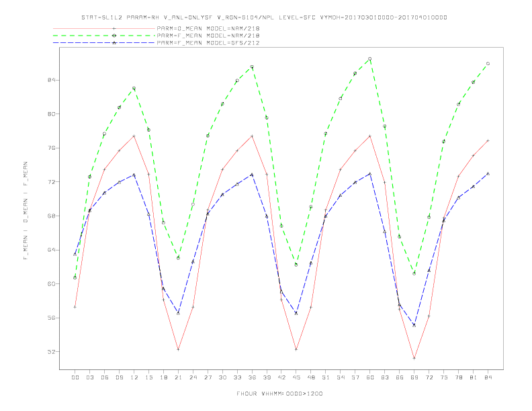Screen dimensions: 532x411
Task: Click y-axis tick label 60
Action: (x=51, y=284)
